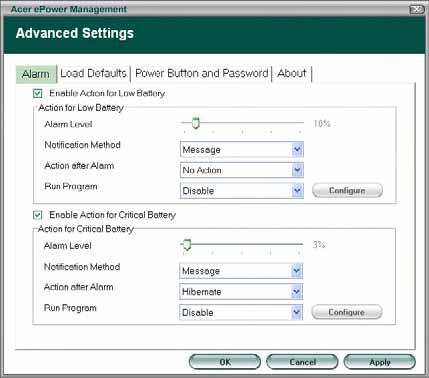
Task: Toggle Enable Action for Critical Battery checkbox
Action: coord(38,215)
